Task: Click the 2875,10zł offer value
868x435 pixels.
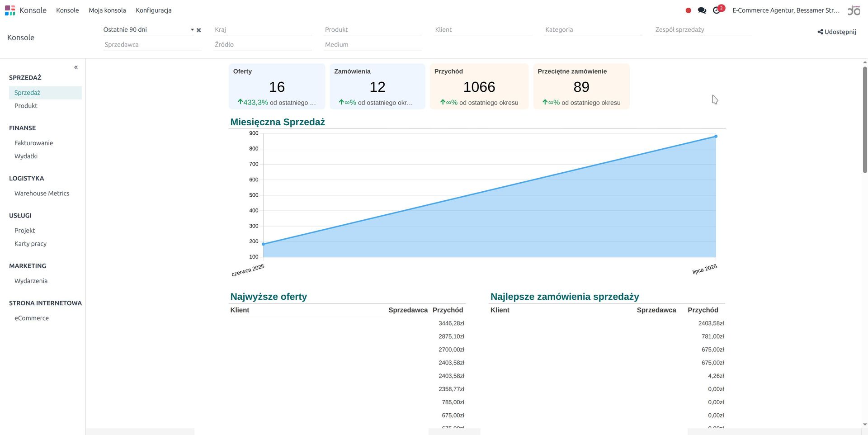Action: click(451, 336)
